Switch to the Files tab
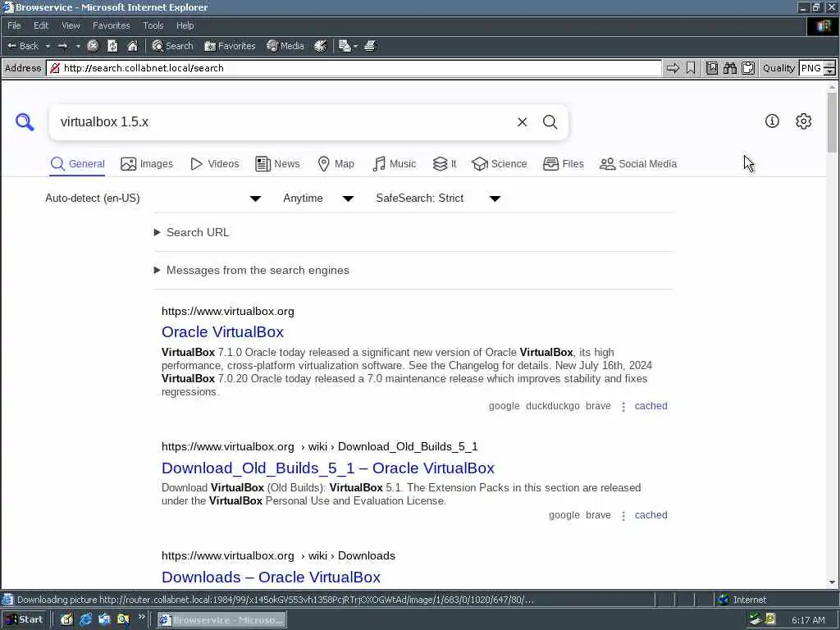Viewport: 840px width, 630px height. [x=563, y=164]
